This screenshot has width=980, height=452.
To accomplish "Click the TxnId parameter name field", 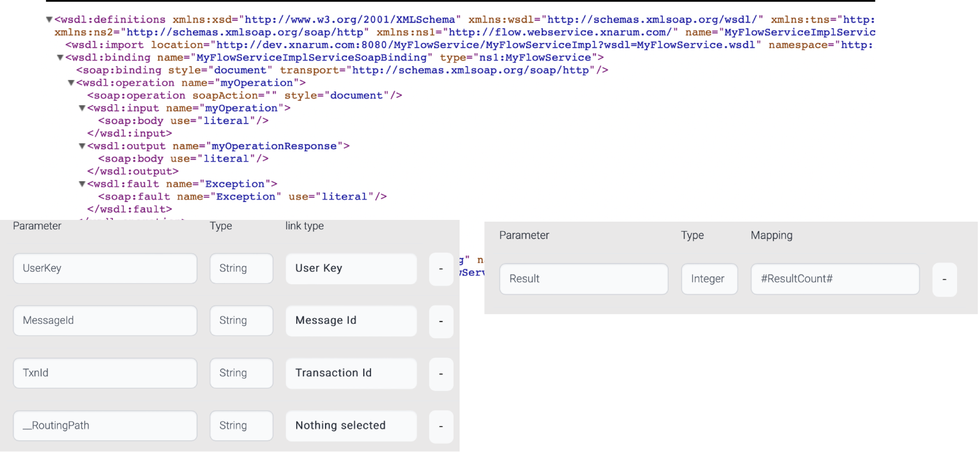I will pyautogui.click(x=105, y=373).
